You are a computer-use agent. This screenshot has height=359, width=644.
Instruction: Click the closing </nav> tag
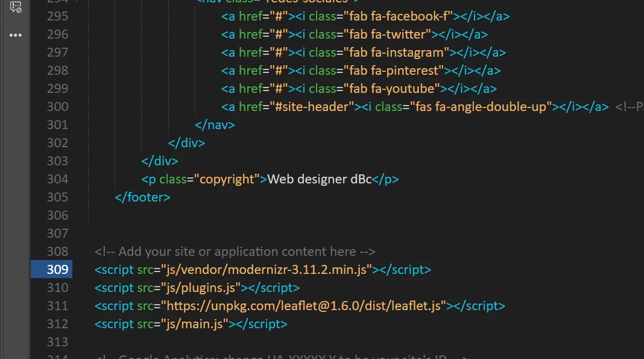215,125
